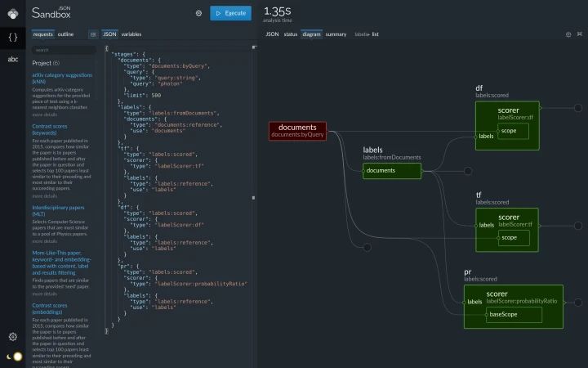Click the Project (6) heading
588x368 pixels.
(46, 63)
